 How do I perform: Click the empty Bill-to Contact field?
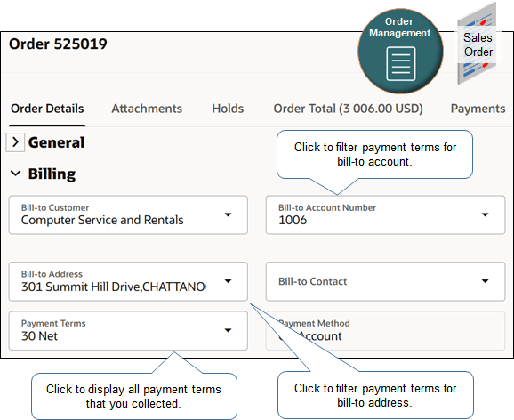tap(386, 281)
